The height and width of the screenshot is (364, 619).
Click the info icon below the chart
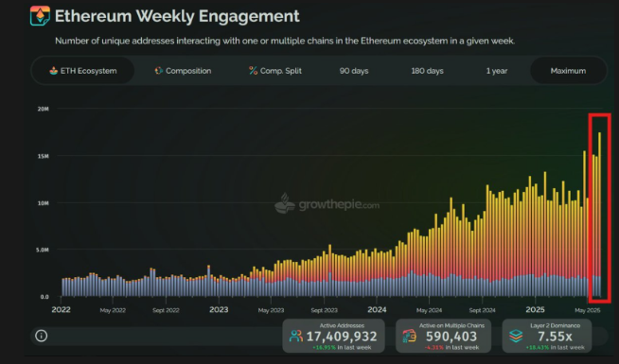pyautogui.click(x=41, y=336)
